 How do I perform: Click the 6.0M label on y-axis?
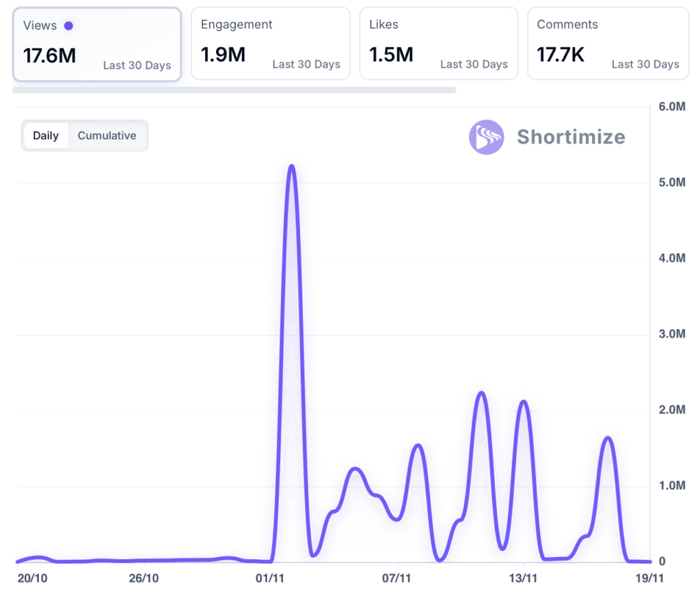pyautogui.click(x=672, y=107)
